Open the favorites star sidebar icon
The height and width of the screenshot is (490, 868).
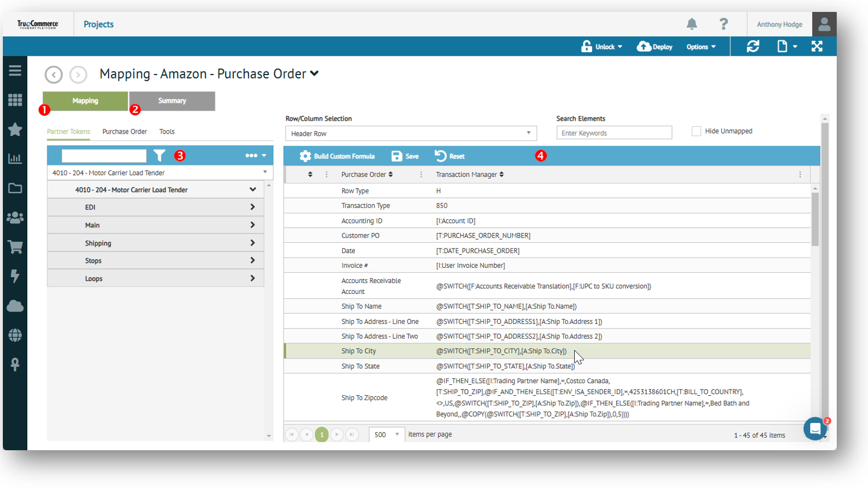tap(15, 130)
